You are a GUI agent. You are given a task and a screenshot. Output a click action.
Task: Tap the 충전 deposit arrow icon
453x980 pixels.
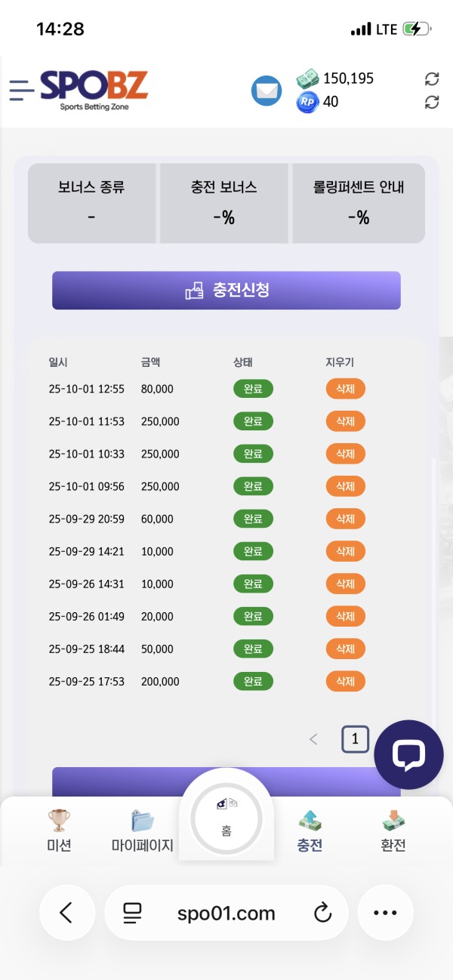click(310, 821)
